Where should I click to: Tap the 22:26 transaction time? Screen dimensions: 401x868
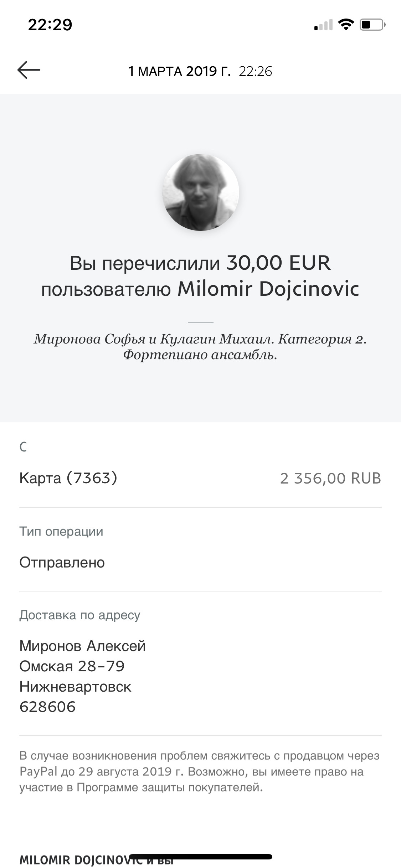tap(255, 72)
